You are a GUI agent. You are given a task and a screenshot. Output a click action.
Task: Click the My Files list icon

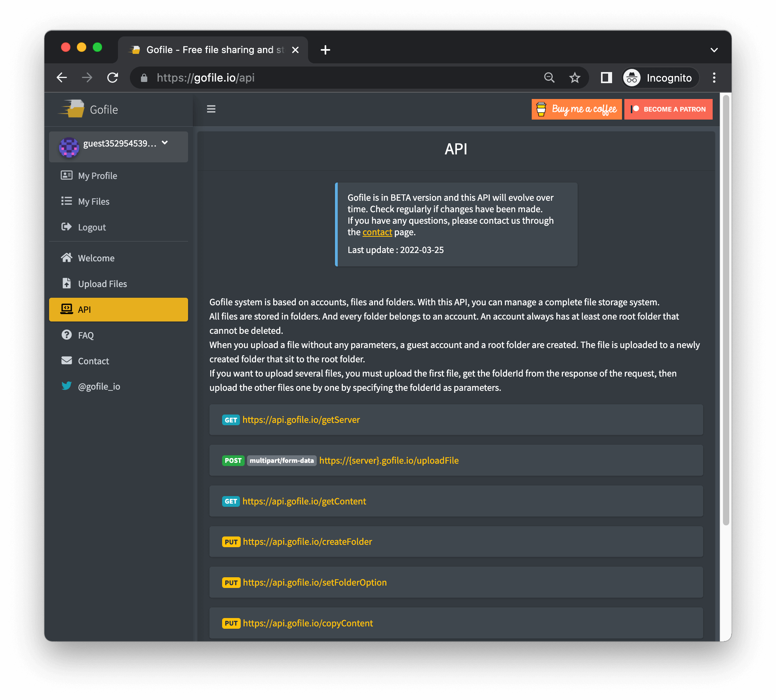tap(67, 201)
